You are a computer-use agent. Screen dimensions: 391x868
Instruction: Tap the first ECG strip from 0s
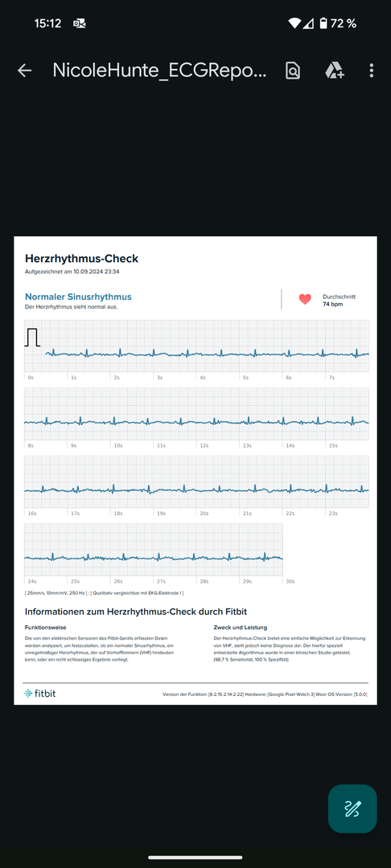196,346
